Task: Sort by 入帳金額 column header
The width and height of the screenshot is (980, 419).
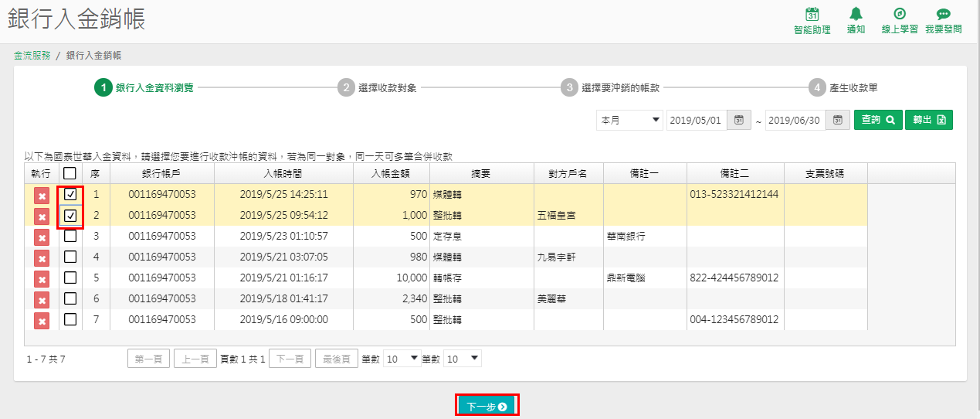Action: pos(390,173)
